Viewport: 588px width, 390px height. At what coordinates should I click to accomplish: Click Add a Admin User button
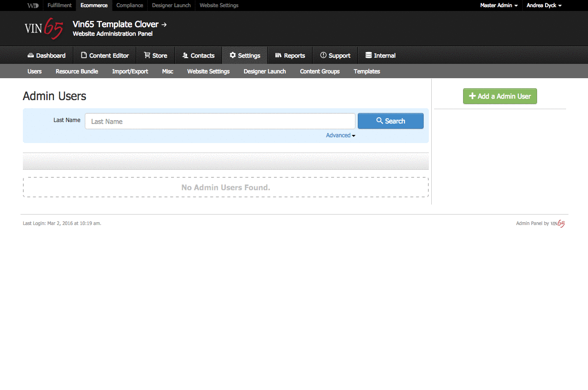click(x=500, y=96)
